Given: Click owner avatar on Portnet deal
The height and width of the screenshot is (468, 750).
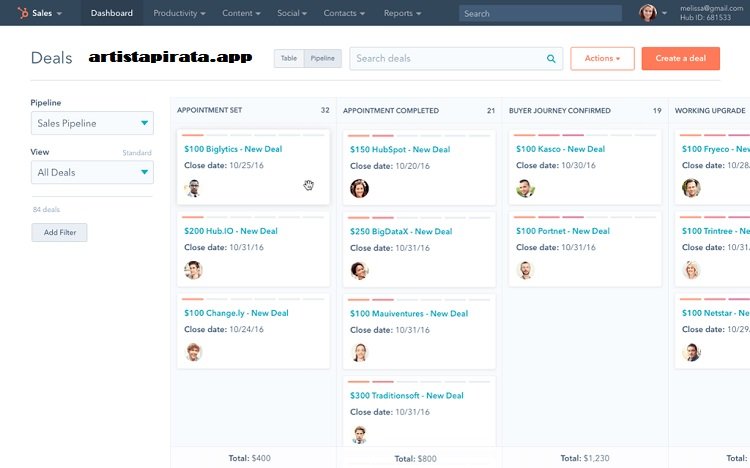Looking at the screenshot, I should [x=525, y=270].
